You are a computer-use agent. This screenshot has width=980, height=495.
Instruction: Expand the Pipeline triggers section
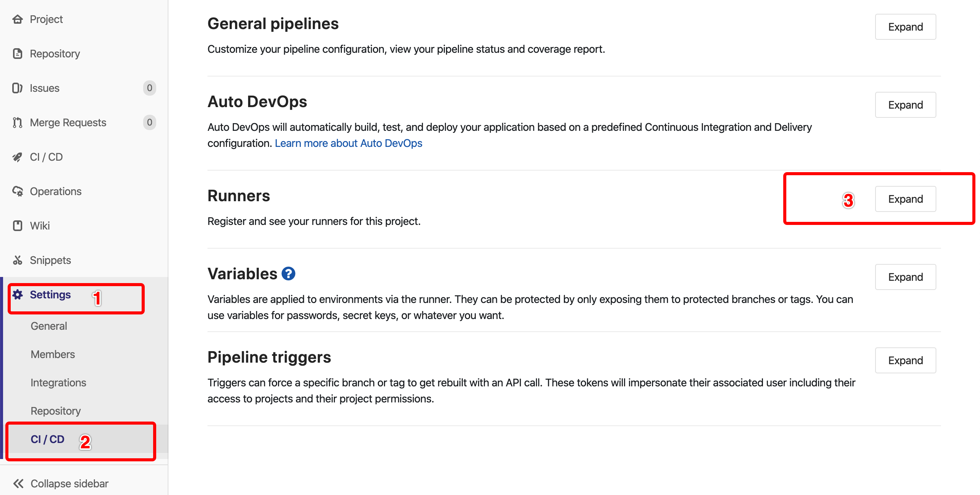905,360
